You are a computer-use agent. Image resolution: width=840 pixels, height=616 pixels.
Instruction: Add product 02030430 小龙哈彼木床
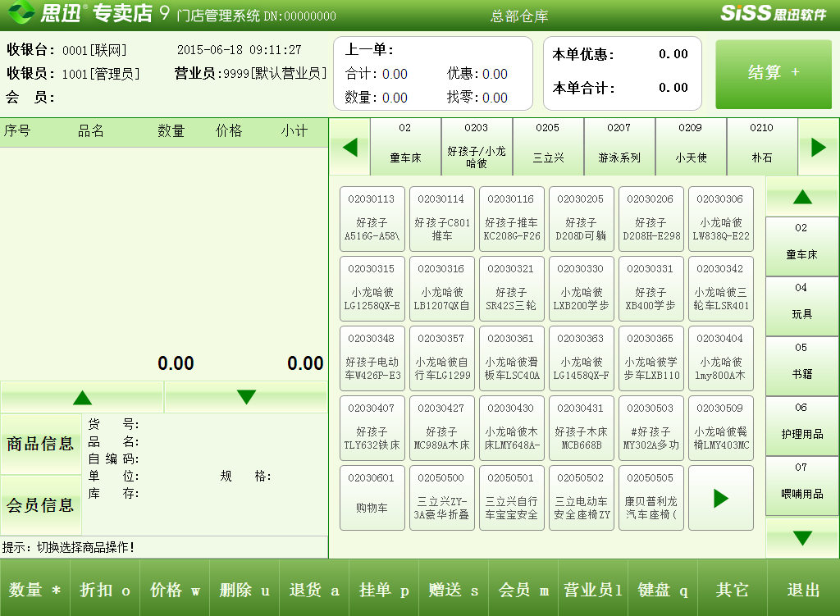pos(512,427)
